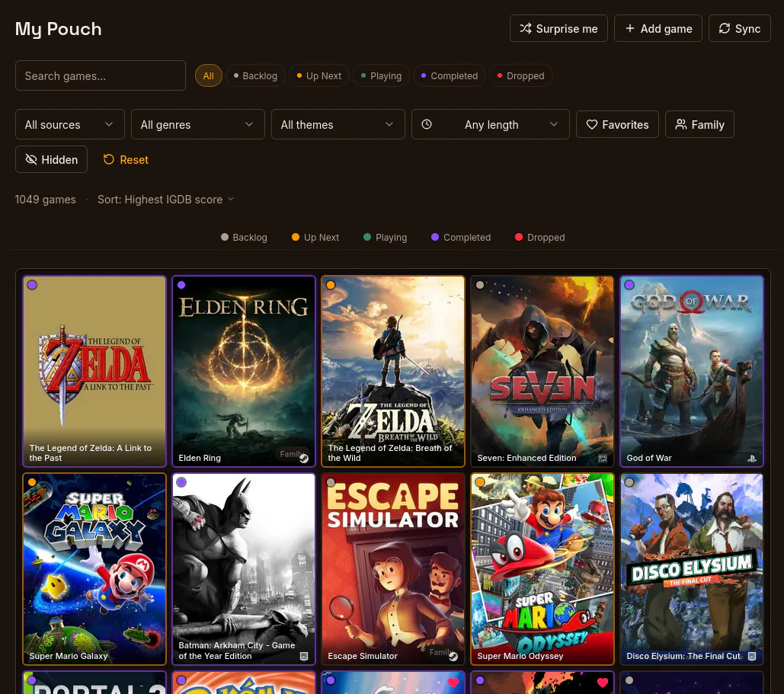The height and width of the screenshot is (694, 784).
Task: Click the status dot on Elden Ring card
Action: (x=181, y=285)
